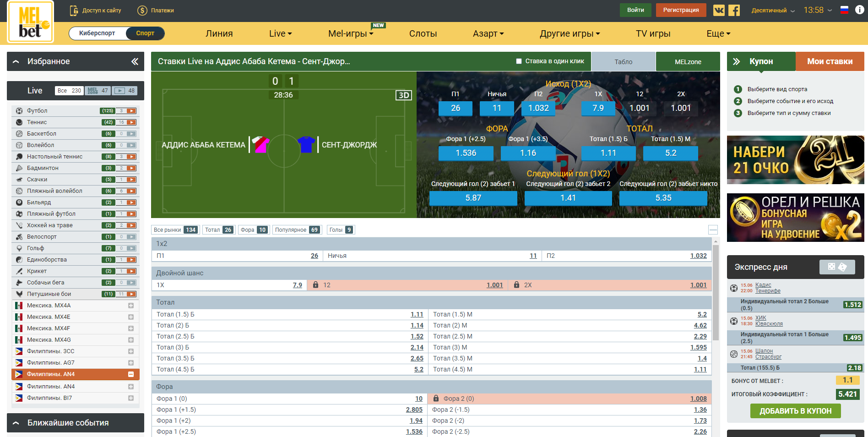This screenshot has width=868, height=437.
Task: Enable the Ставка в один клик checkbox
Action: (x=519, y=61)
